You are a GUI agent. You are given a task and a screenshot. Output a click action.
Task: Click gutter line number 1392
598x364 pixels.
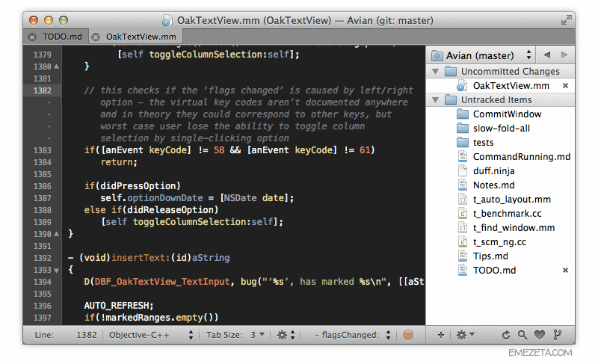pos(42,258)
